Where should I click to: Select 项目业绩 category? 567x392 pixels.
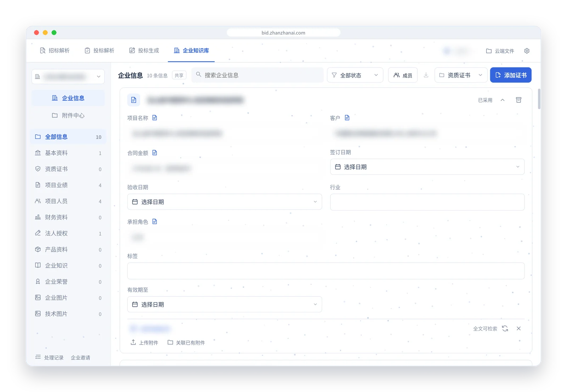click(x=68, y=185)
